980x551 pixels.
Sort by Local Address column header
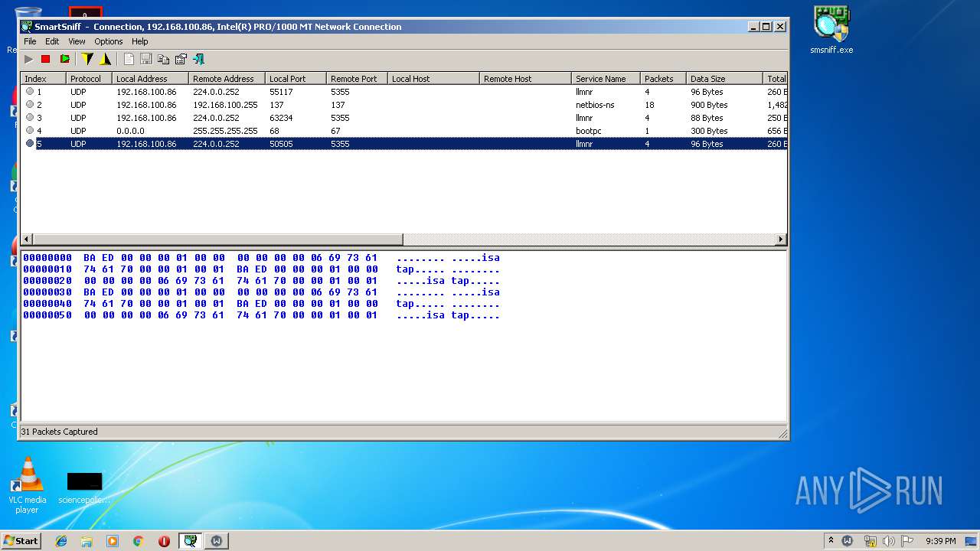point(150,79)
